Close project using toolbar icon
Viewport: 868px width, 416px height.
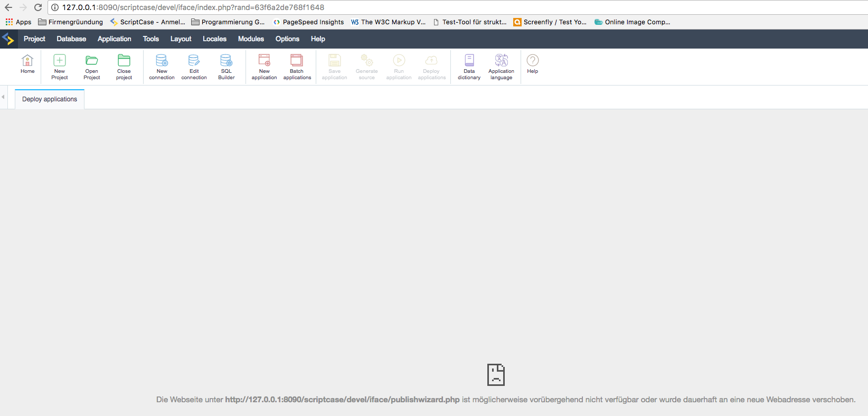tap(124, 67)
